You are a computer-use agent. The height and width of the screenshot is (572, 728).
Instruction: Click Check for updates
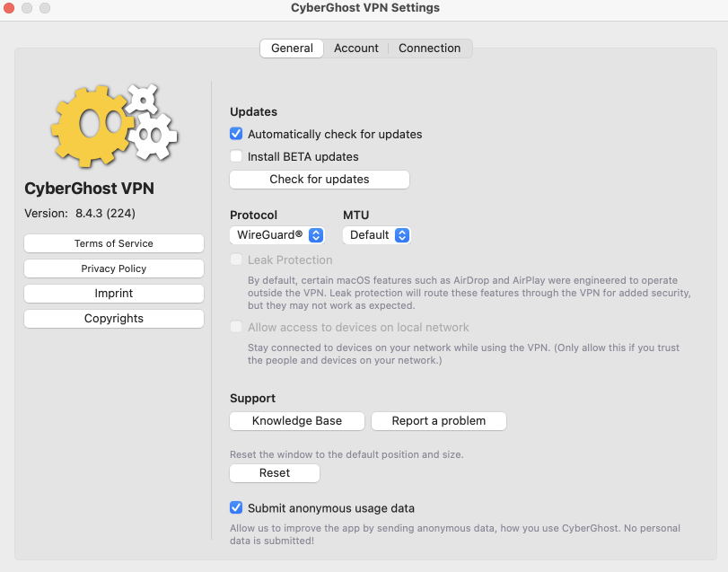(319, 180)
